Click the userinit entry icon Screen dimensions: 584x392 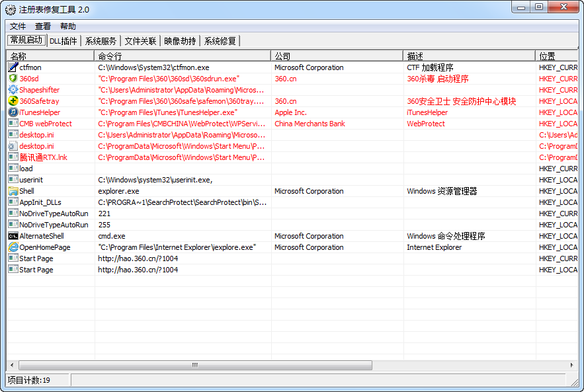pos(13,179)
